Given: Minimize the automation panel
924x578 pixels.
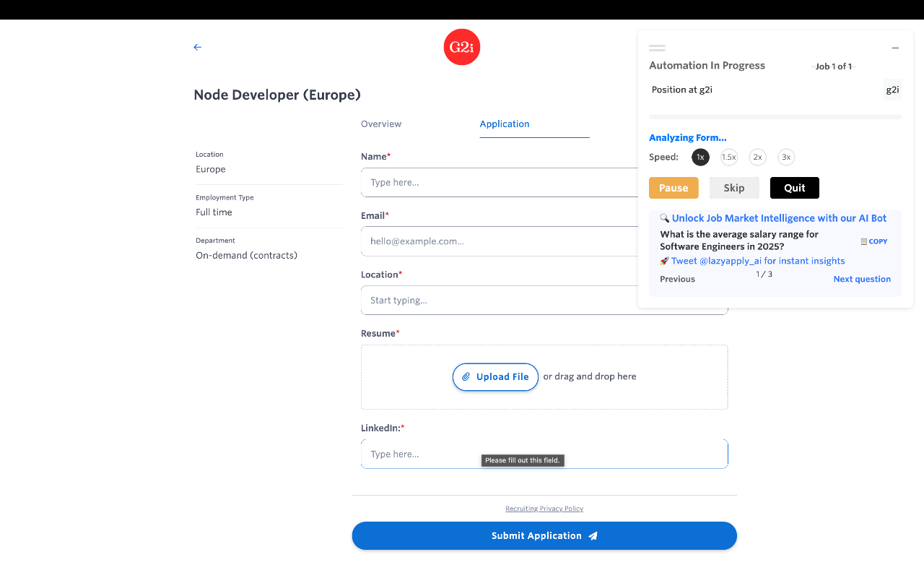Looking at the screenshot, I should tap(895, 48).
